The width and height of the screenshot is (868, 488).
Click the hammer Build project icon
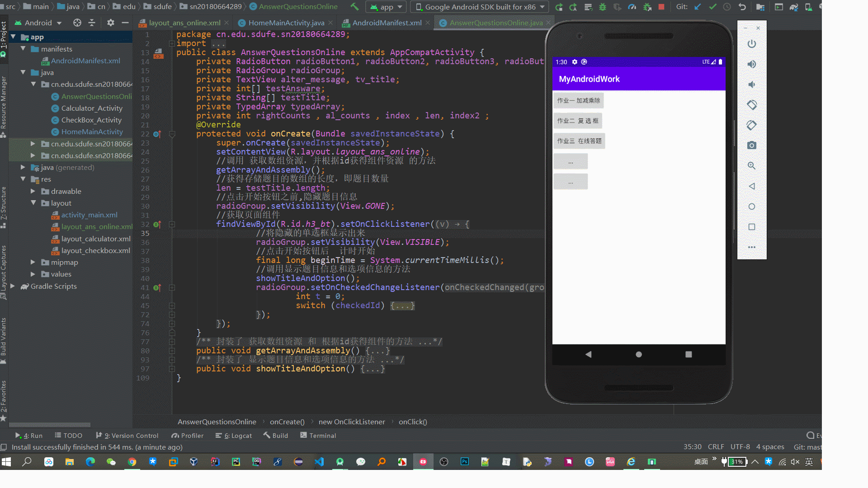tap(354, 7)
